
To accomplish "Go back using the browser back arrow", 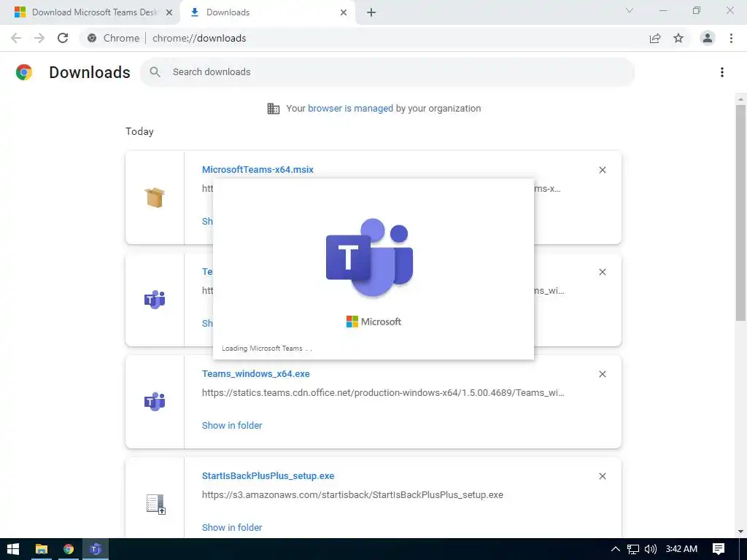I will click(16, 38).
